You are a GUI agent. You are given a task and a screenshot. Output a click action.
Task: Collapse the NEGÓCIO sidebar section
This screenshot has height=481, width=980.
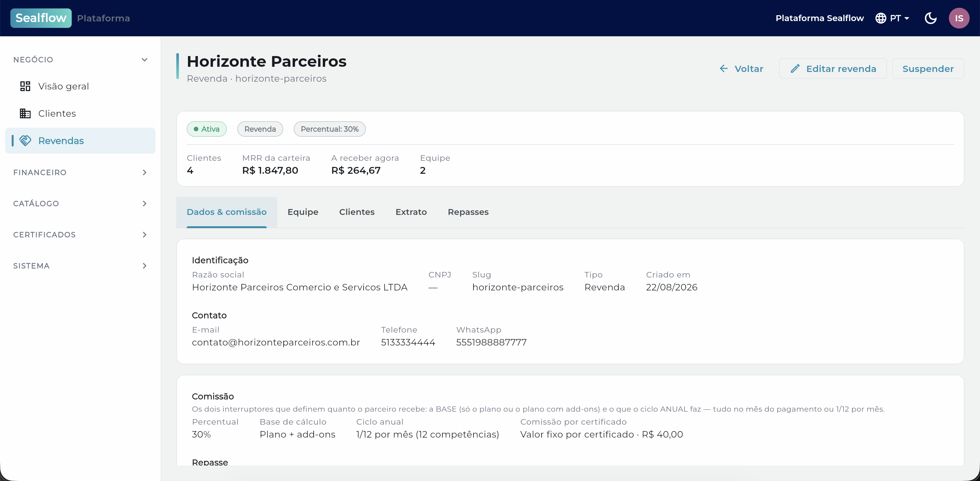pos(80,59)
